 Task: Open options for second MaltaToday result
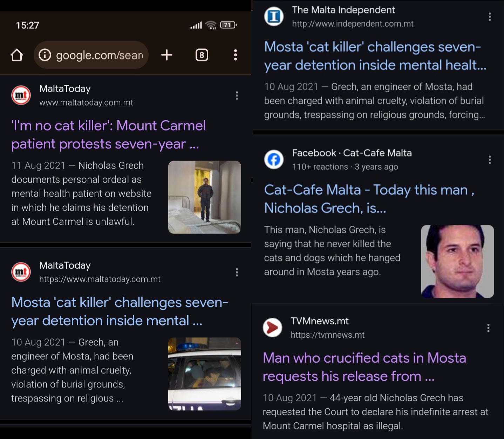point(237,272)
